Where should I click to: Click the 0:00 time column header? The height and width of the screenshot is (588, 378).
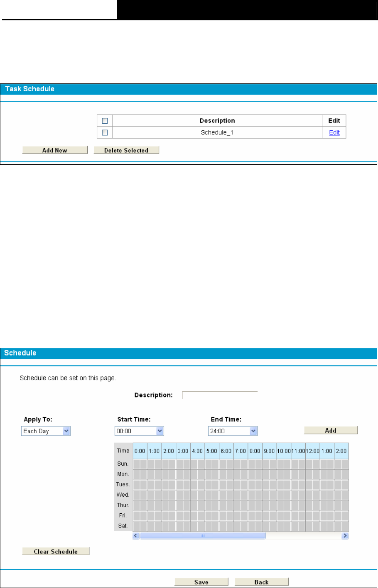(140, 451)
